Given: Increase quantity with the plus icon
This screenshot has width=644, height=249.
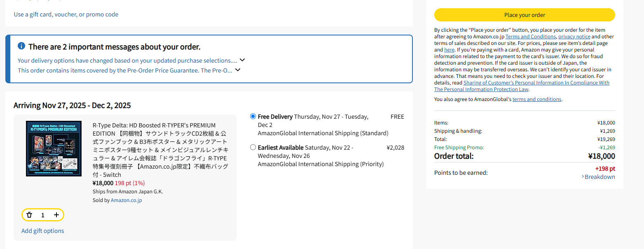Looking at the screenshot, I should tap(56, 215).
